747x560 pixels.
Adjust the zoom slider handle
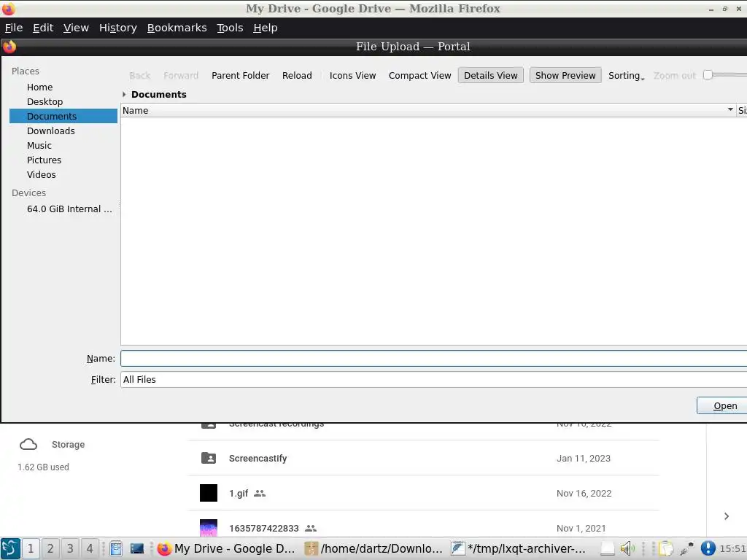click(x=708, y=75)
